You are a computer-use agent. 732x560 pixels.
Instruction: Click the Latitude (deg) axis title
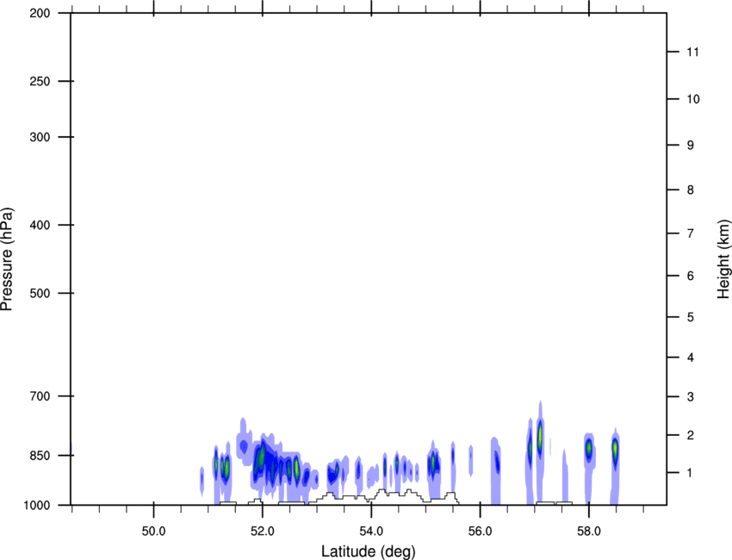coord(368,551)
